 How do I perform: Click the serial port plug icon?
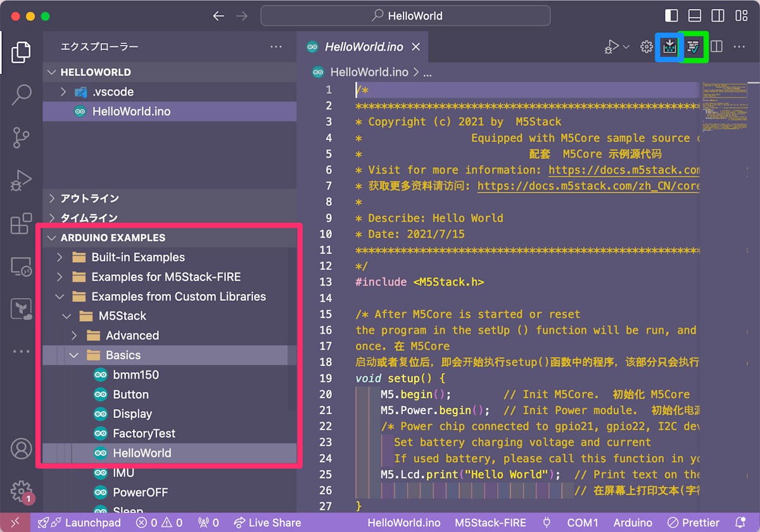click(x=547, y=522)
